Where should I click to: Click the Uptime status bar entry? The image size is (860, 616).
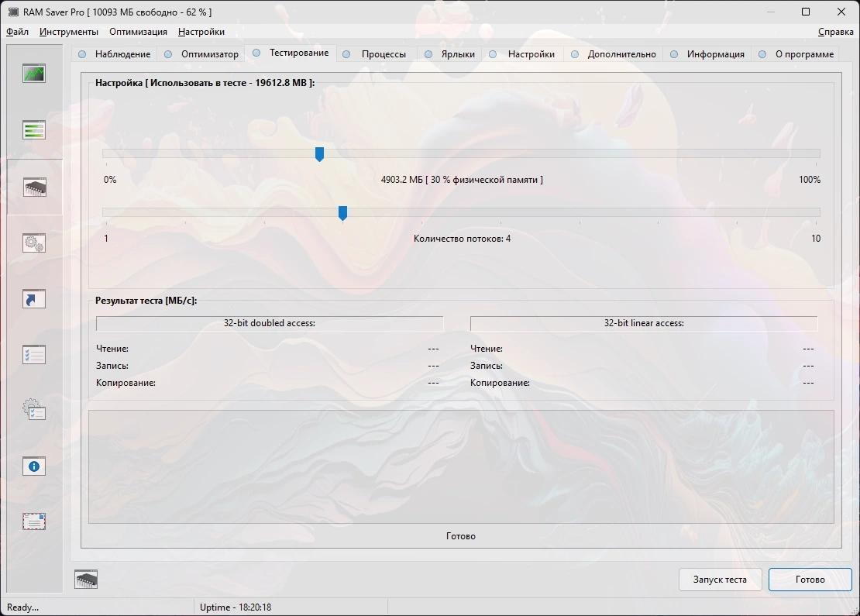[x=236, y=607]
